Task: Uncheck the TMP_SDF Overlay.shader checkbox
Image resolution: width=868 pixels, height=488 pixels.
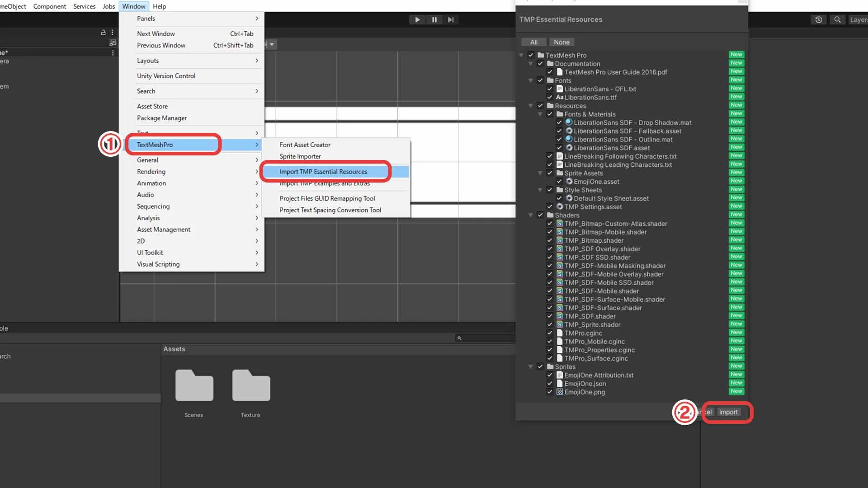Action: tap(550, 249)
